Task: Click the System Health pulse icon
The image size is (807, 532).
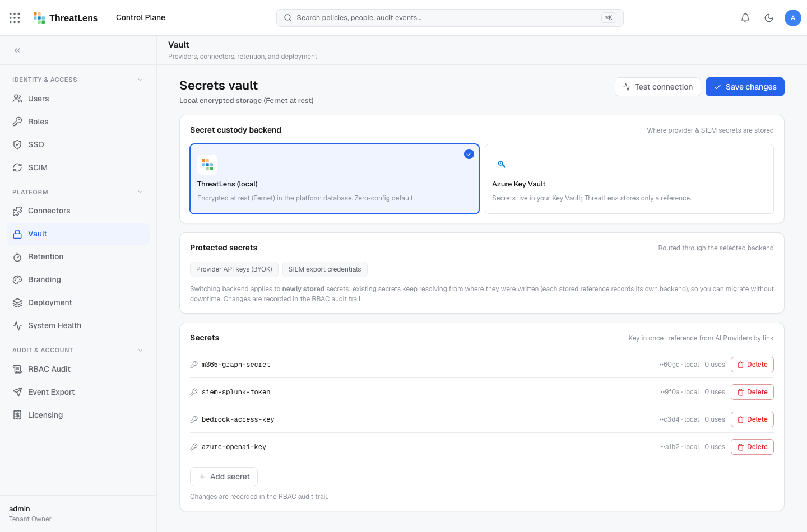Action: point(17,325)
